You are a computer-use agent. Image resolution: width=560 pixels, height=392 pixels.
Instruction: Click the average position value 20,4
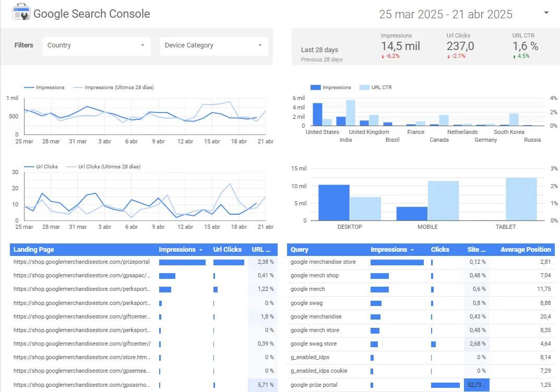pos(545,317)
